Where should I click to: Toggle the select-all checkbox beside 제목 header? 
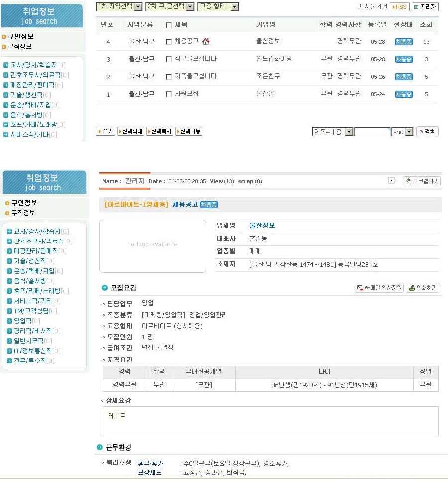coord(168,25)
